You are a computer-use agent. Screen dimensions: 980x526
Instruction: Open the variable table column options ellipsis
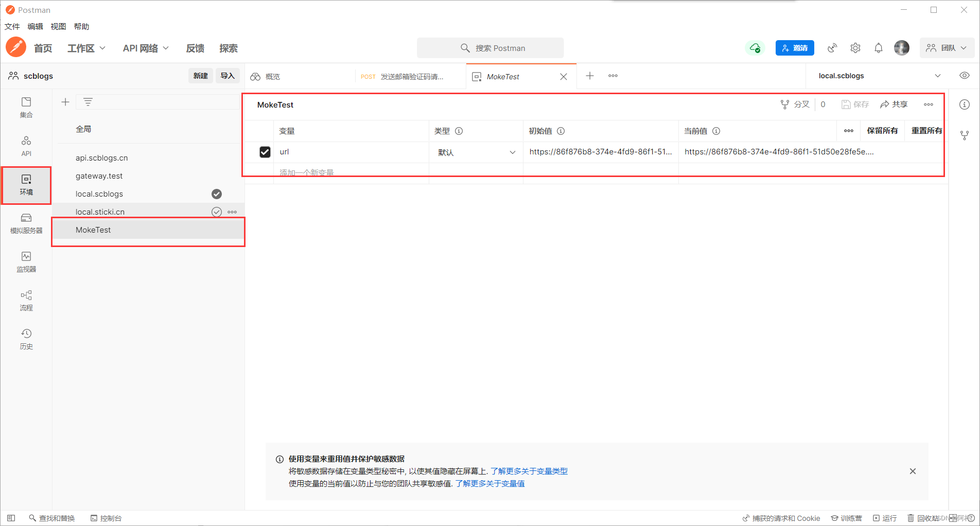[x=849, y=131]
